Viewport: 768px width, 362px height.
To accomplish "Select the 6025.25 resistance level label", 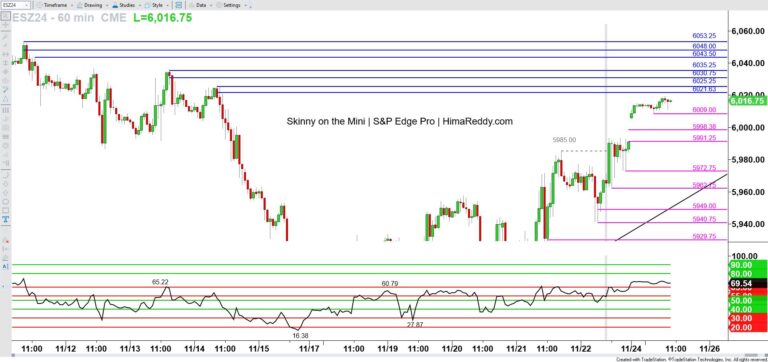I will (x=704, y=80).
